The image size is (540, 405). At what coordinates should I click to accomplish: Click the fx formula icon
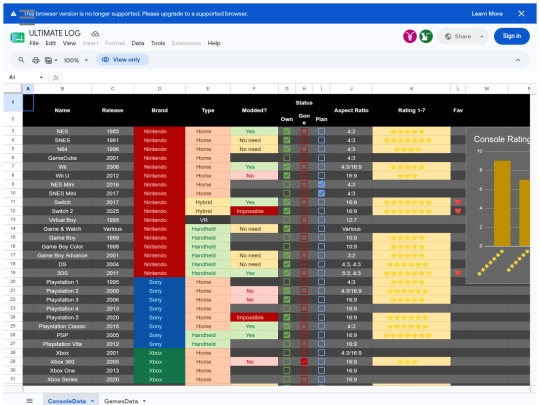tap(56, 77)
